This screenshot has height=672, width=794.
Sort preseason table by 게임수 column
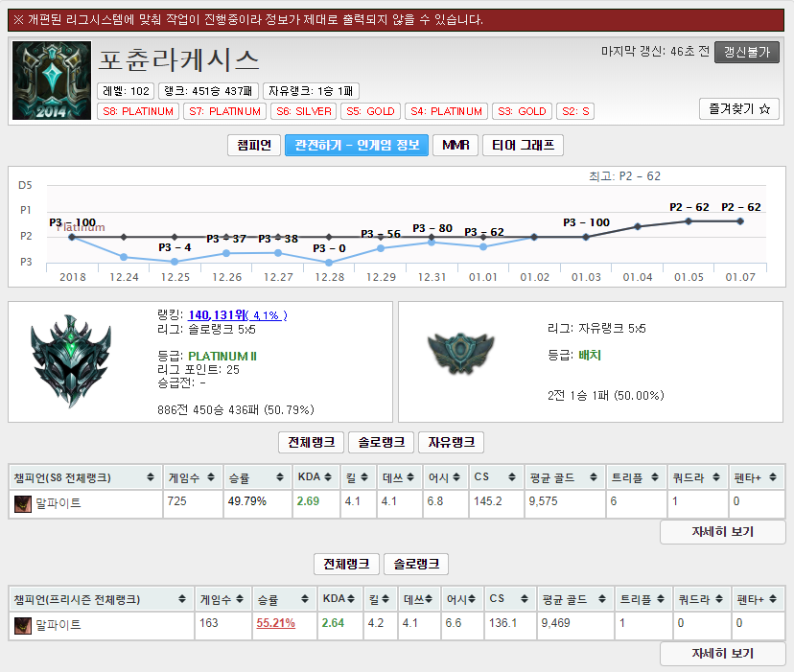point(223,599)
